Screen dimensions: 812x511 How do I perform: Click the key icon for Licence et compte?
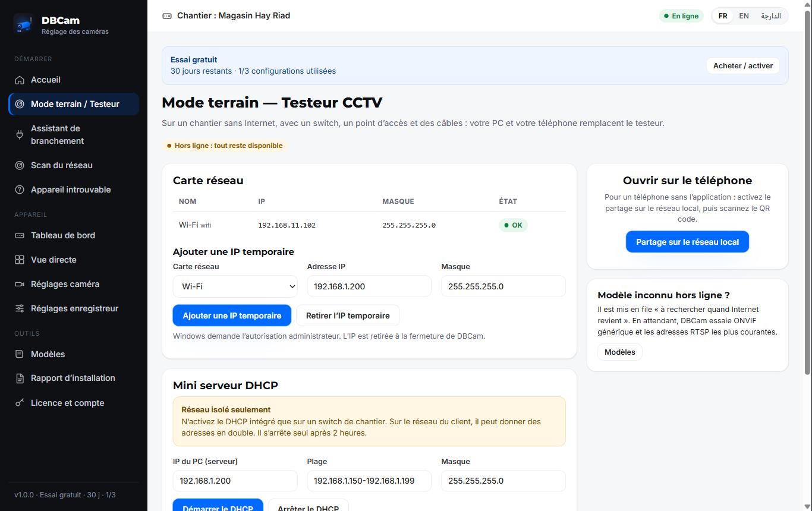20,403
